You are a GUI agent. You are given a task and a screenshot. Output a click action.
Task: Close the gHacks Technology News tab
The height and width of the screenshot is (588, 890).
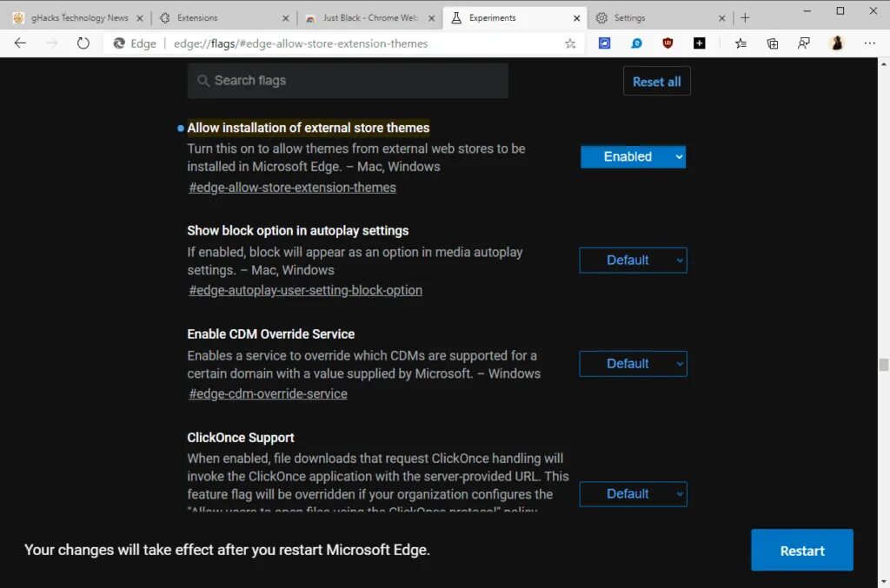pyautogui.click(x=140, y=18)
